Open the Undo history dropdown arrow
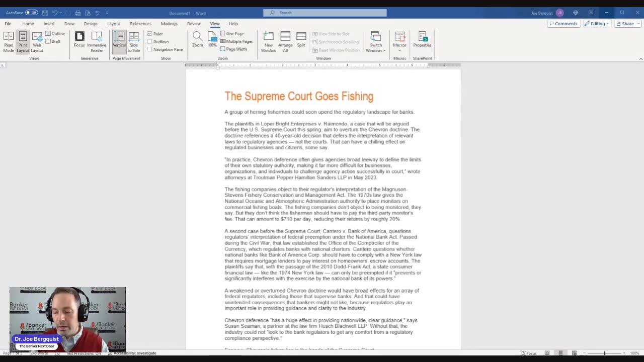The image size is (644, 362). tap(61, 13)
